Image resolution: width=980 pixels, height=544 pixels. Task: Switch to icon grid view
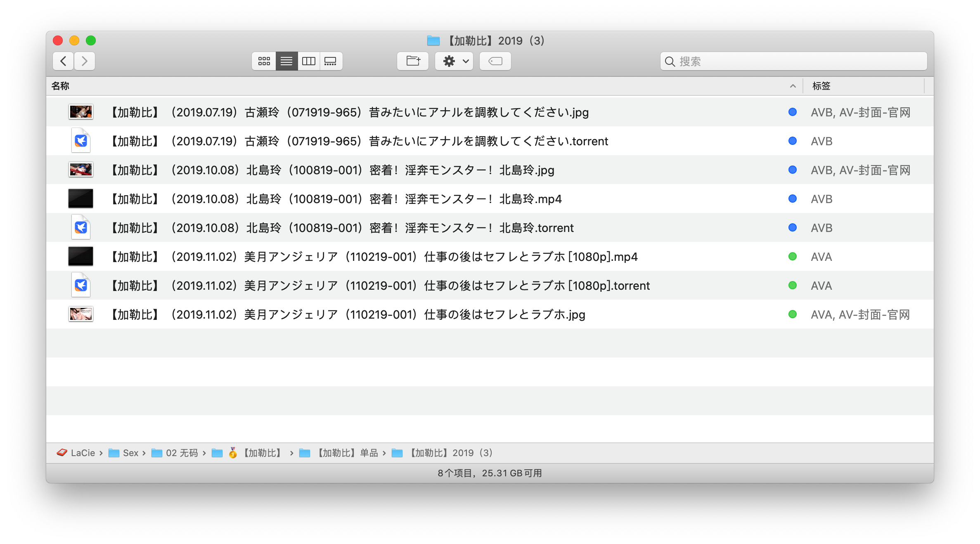click(x=264, y=61)
